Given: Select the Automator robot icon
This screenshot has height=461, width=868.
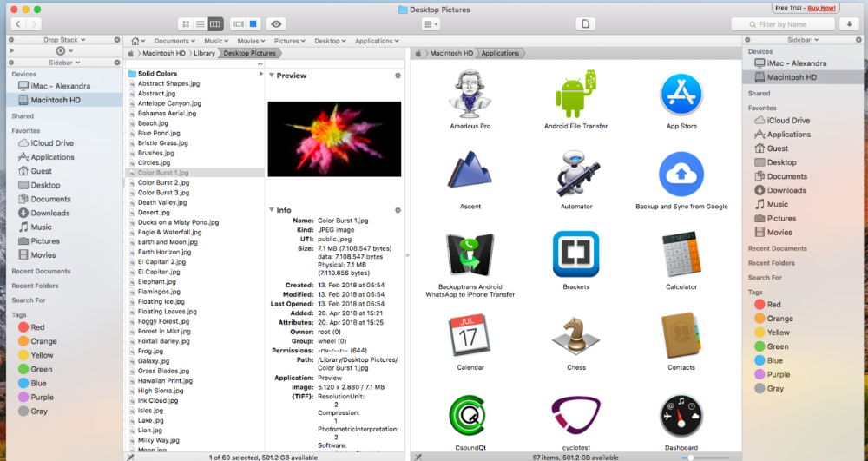Looking at the screenshot, I should pos(575,175).
